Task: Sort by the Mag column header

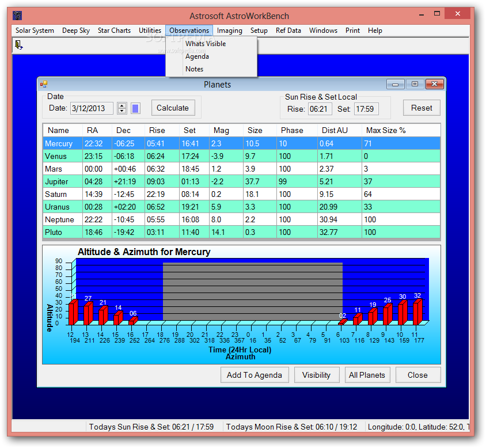Action: coord(226,131)
